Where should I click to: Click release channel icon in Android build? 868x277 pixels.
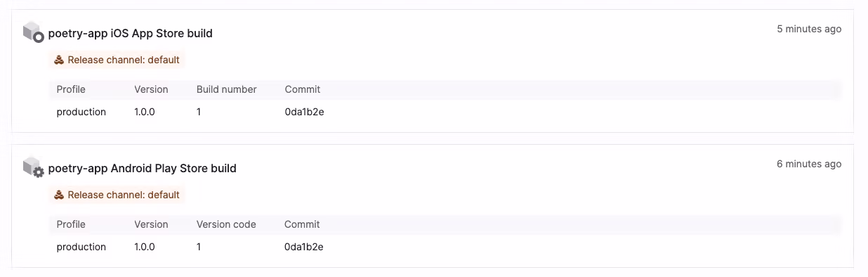coord(59,195)
